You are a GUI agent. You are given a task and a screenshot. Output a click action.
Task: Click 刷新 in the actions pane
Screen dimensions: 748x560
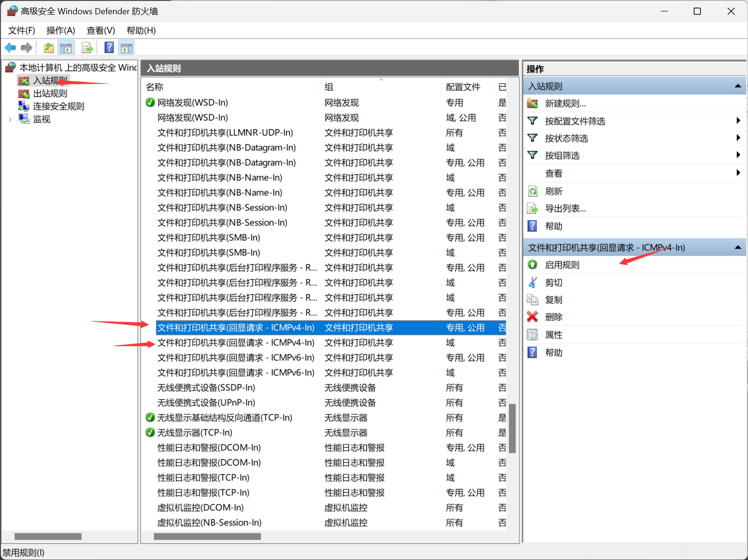pyautogui.click(x=553, y=191)
